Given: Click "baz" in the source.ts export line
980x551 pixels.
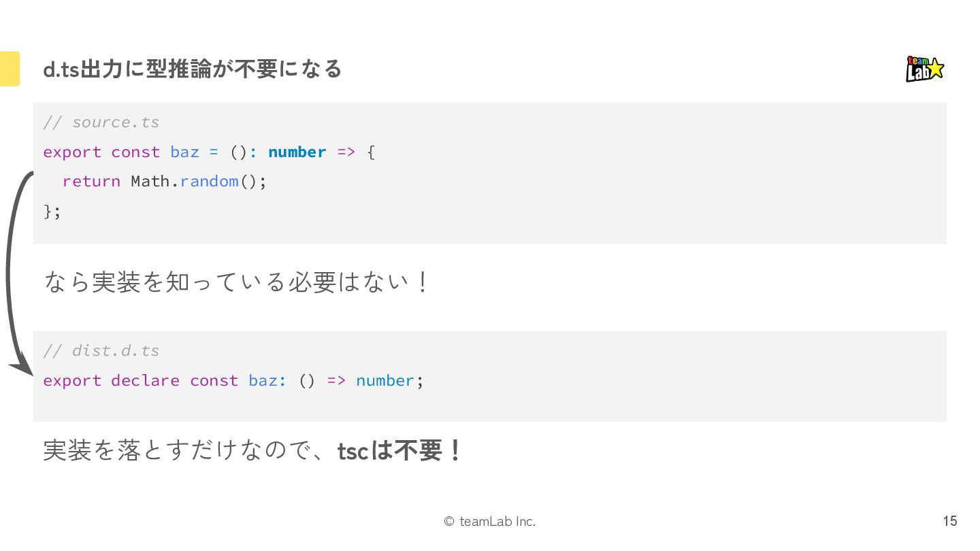Looking at the screenshot, I should click(x=184, y=152).
